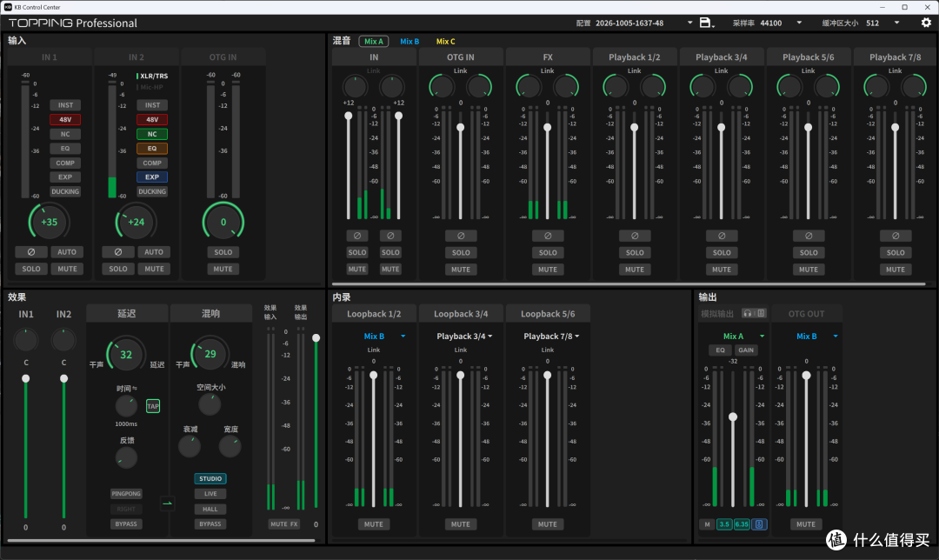939x560 pixels.
Task: Click the Playback 1/2 mixer fader handle
Action: click(635, 128)
